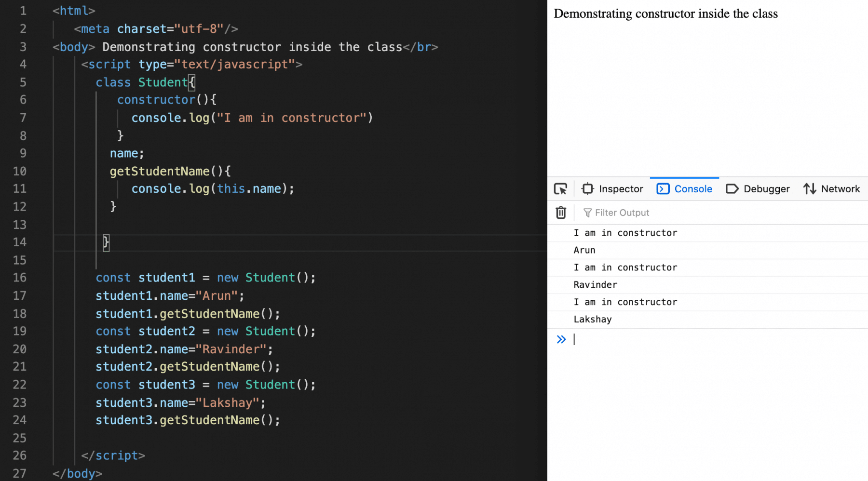Open the Debugger panel icon
Screen dimensions: 868x481
click(732, 189)
